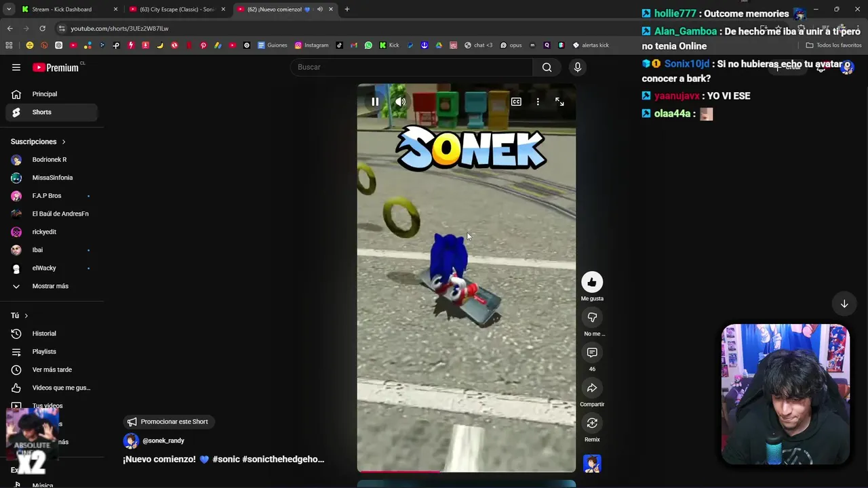Open the Guiones bookmark

point(272,45)
